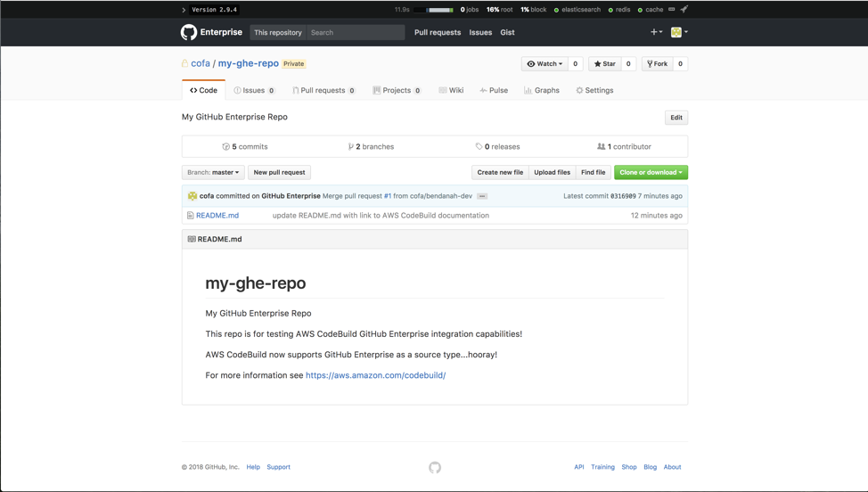The width and height of the screenshot is (868, 492).
Task: Open the aws.amazon.com/codebuild link
Action: click(375, 375)
